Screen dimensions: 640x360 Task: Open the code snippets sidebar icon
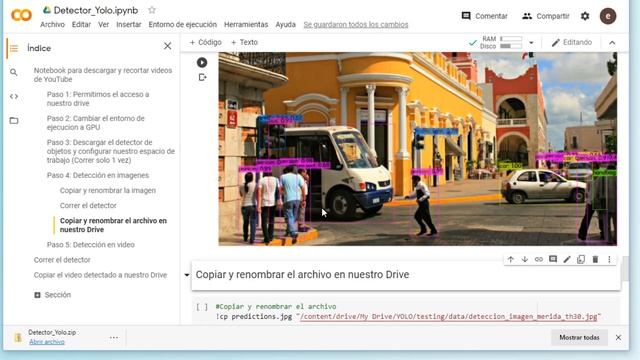14,96
